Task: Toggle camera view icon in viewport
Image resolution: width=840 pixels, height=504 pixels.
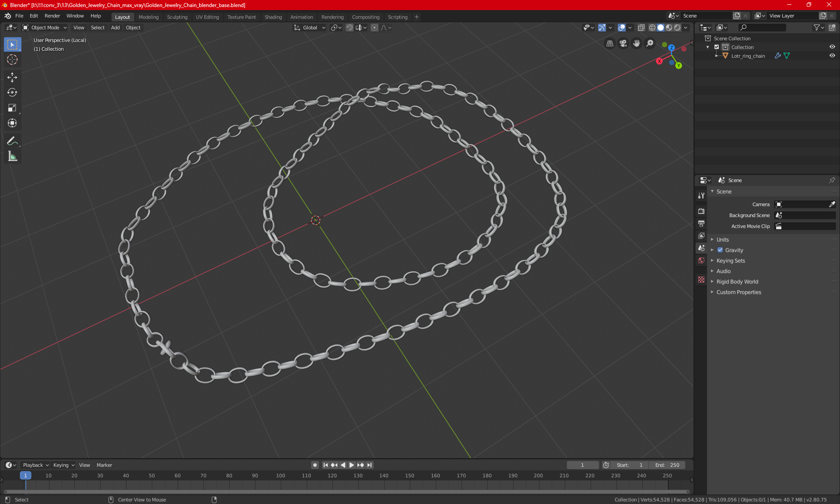Action: pyautogui.click(x=623, y=43)
